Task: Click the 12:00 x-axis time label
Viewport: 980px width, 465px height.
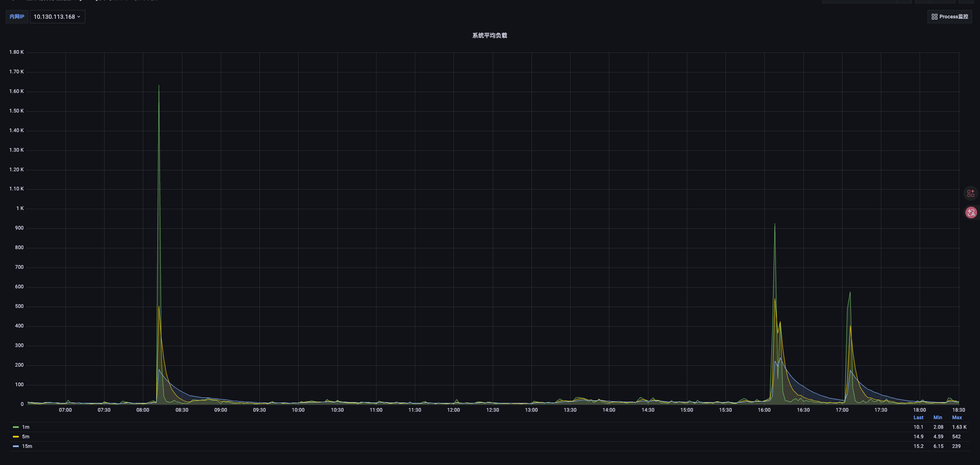Action: 453,410
